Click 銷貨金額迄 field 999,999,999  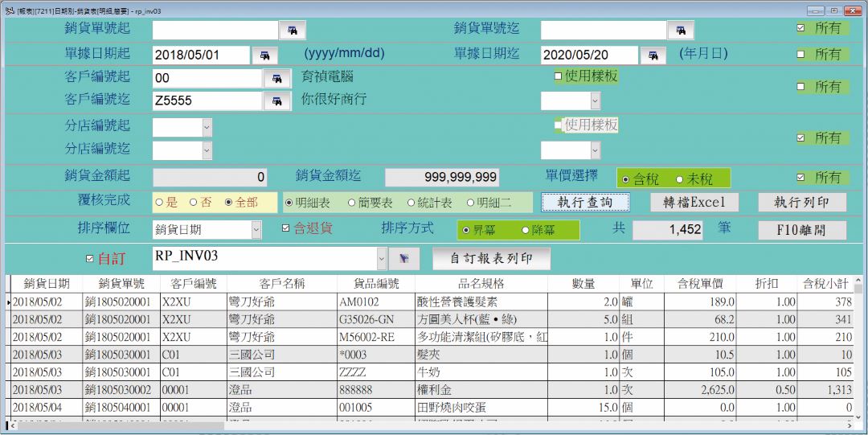tap(442, 178)
